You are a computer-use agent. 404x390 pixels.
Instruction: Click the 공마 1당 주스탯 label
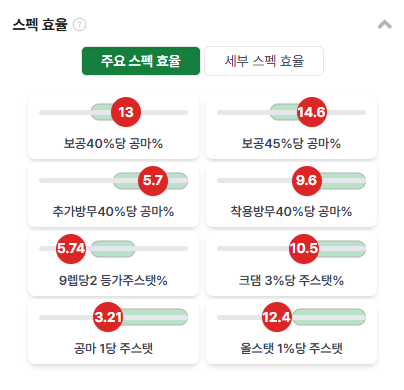point(113,349)
